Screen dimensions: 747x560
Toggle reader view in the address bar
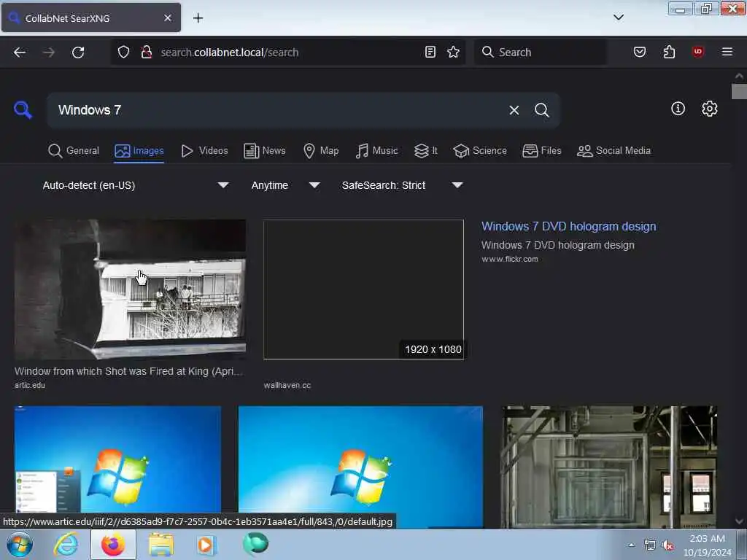[430, 52]
